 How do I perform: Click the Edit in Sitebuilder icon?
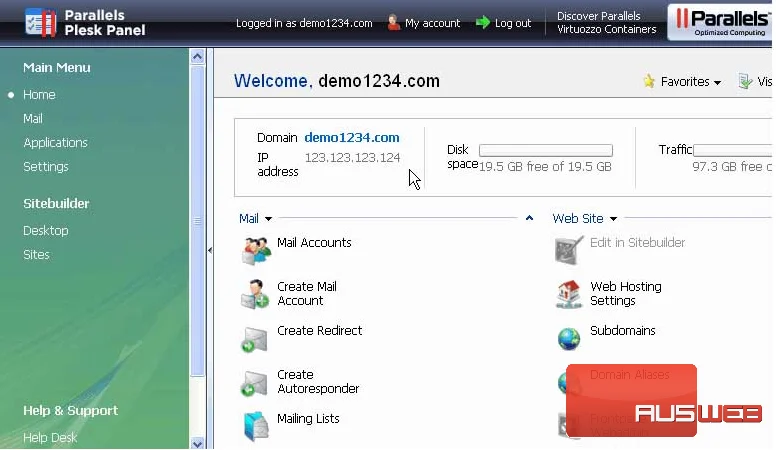pyautogui.click(x=569, y=250)
